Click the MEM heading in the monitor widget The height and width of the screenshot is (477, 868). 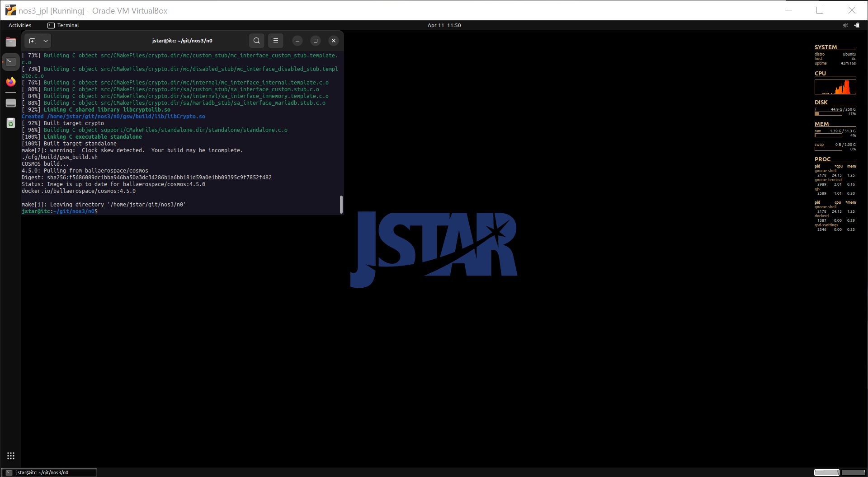pos(821,124)
